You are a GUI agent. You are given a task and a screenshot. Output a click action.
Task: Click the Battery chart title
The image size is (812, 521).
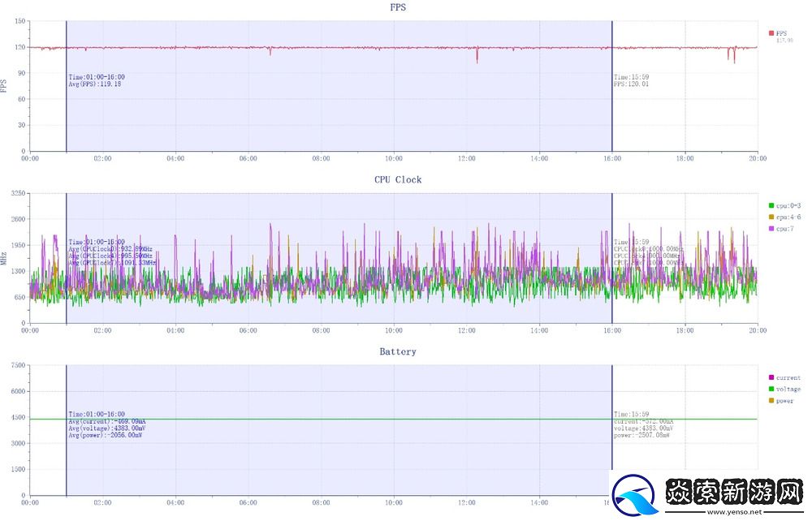398,351
